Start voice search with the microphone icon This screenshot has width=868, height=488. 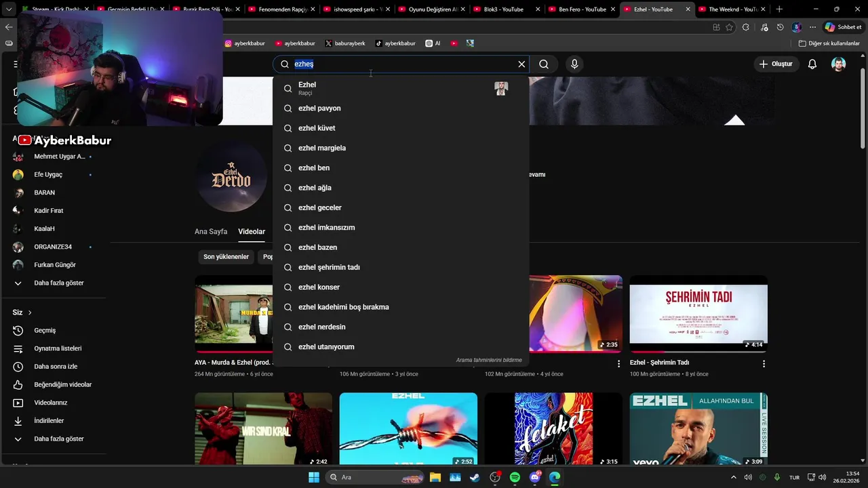[x=574, y=64]
